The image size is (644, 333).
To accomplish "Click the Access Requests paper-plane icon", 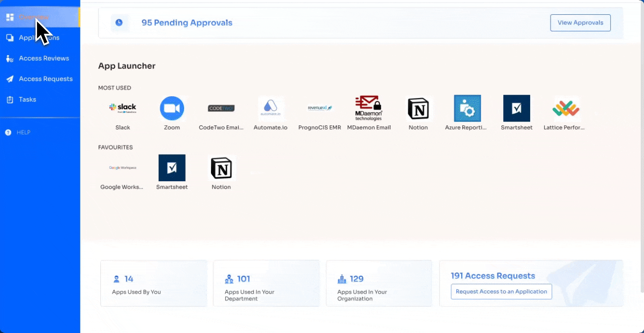I will point(10,79).
